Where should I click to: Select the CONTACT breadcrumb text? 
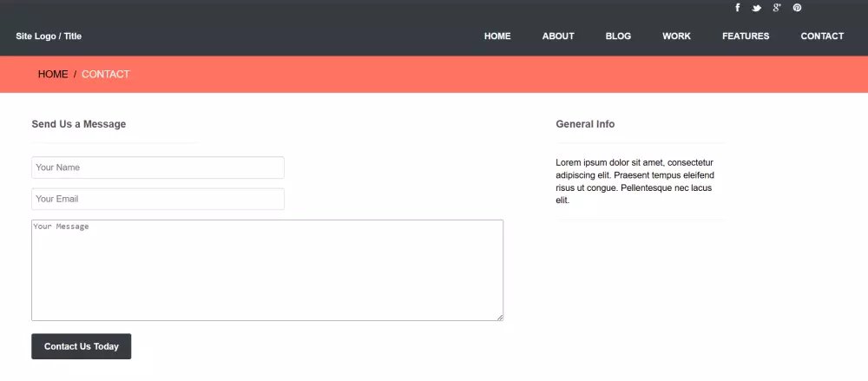[x=106, y=75]
